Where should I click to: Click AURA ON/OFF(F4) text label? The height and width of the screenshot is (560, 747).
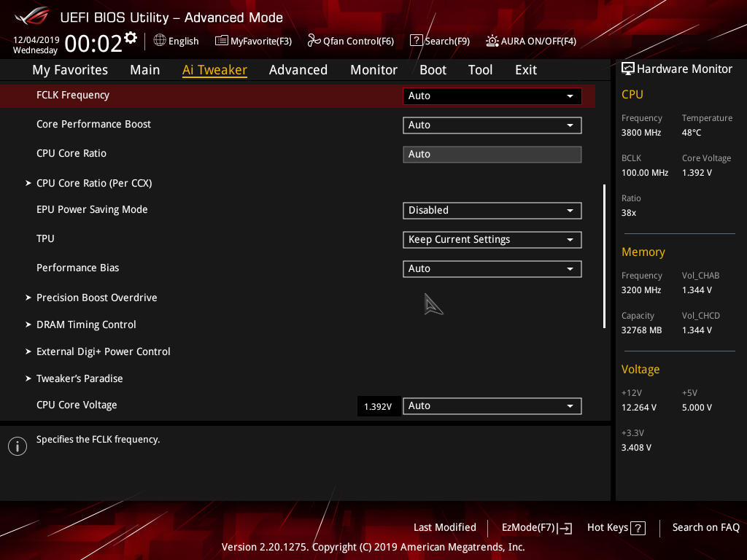[539, 42]
